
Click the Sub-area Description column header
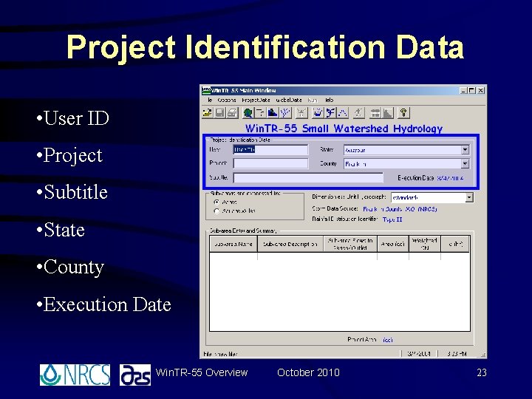(x=290, y=244)
